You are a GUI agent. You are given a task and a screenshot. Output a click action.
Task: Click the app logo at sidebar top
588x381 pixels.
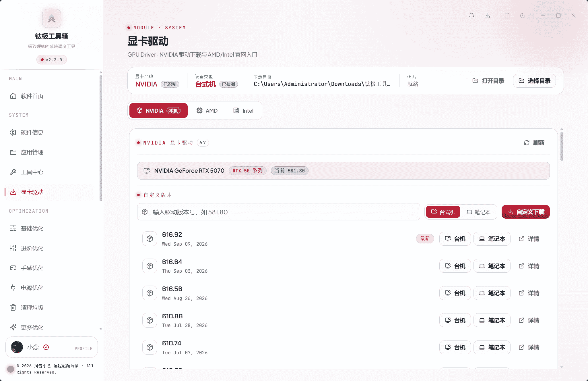point(52,18)
